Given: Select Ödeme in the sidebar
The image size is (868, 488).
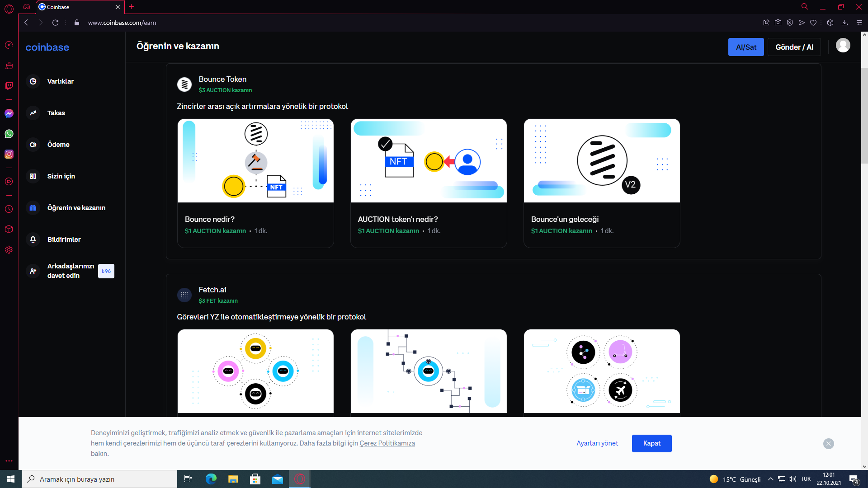Looking at the screenshot, I should coord(58,145).
